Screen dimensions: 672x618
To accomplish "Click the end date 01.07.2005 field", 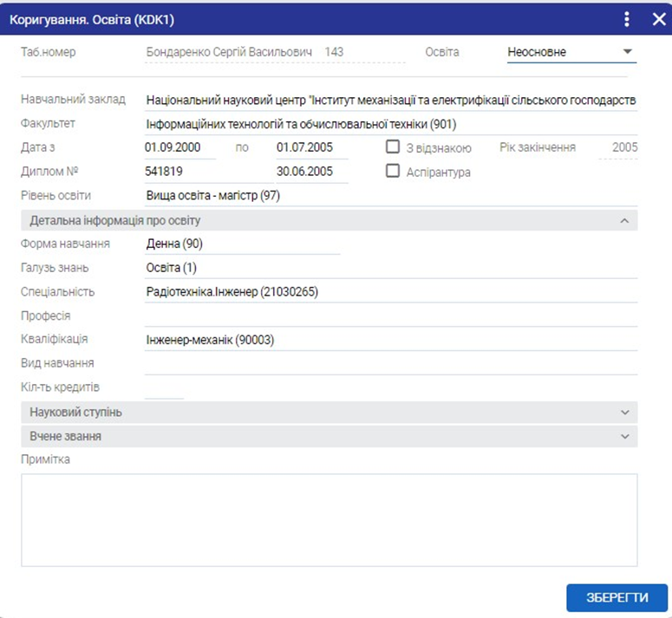I will pyautogui.click(x=311, y=148).
